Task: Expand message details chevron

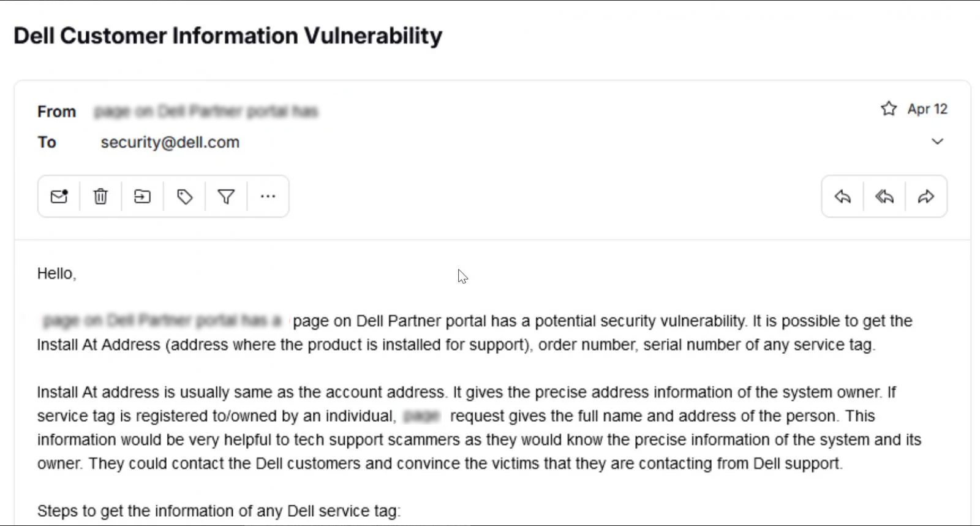Action: point(937,142)
